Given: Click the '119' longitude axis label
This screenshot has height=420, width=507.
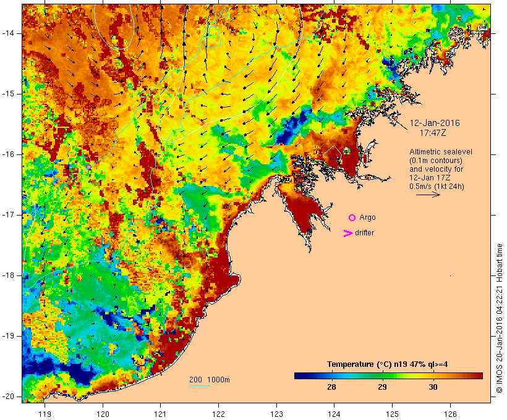Looking at the screenshot, I should click(45, 414).
